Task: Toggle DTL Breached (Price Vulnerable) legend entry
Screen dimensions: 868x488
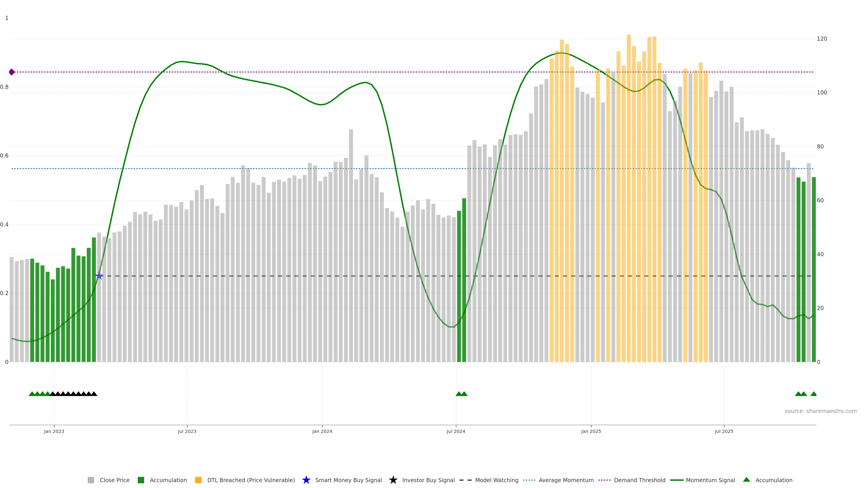Action: click(x=245, y=480)
